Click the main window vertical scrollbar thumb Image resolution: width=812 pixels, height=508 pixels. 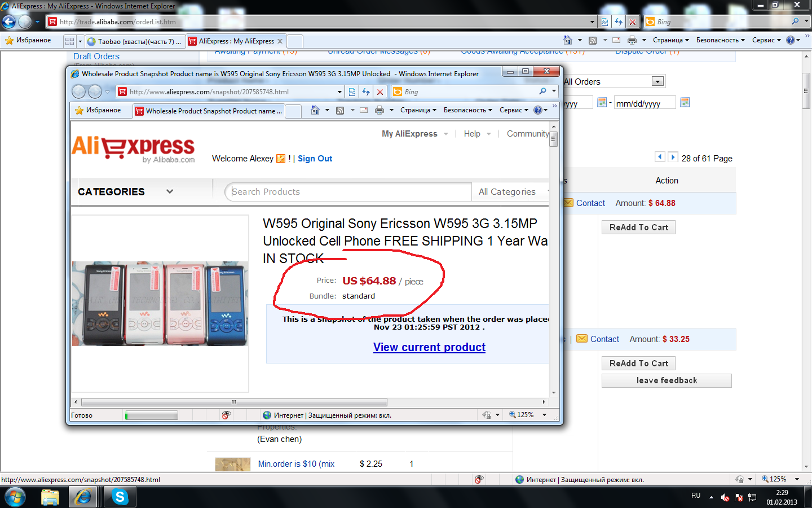806,90
